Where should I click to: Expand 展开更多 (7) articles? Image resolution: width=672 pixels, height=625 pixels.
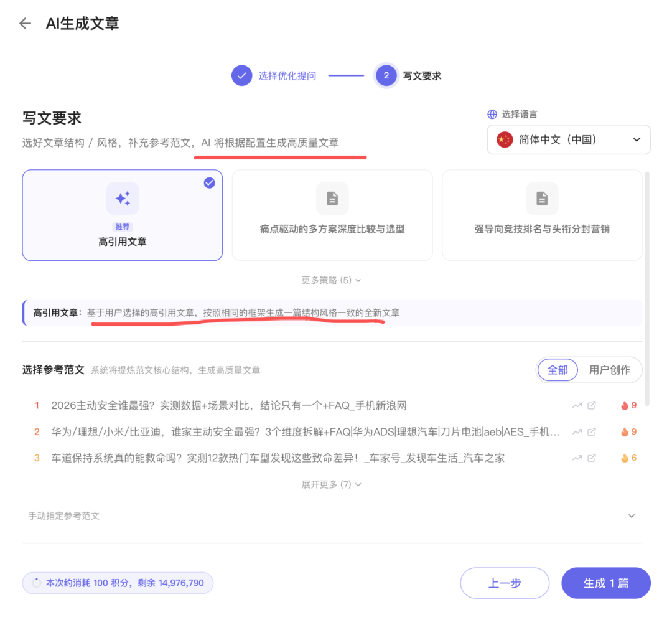331,484
